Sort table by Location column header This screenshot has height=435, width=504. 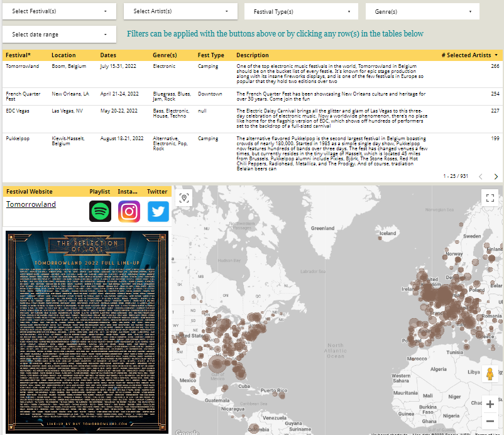coord(63,55)
